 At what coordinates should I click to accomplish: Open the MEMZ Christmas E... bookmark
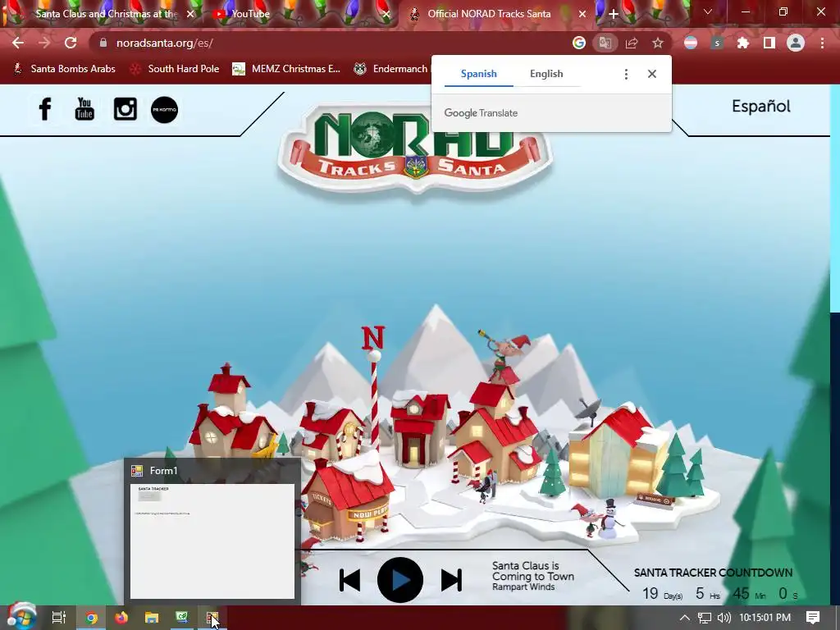click(286, 69)
